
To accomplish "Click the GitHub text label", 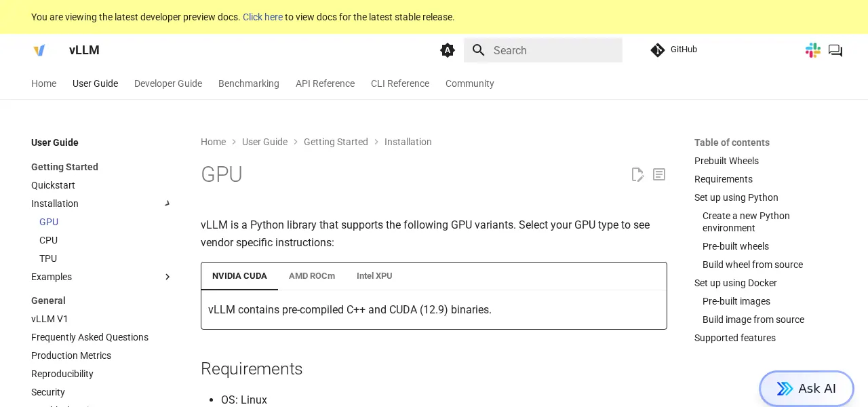I will pos(684,50).
